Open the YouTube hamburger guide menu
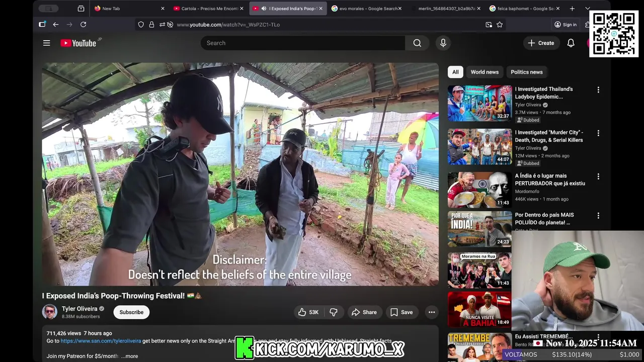Screen dimensions: 644x362 (x=46, y=43)
